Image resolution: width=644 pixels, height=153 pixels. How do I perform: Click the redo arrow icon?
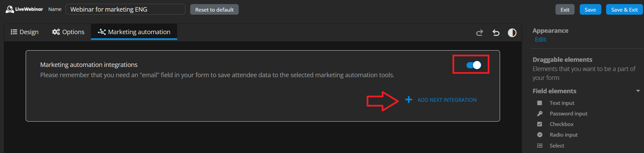(x=479, y=33)
